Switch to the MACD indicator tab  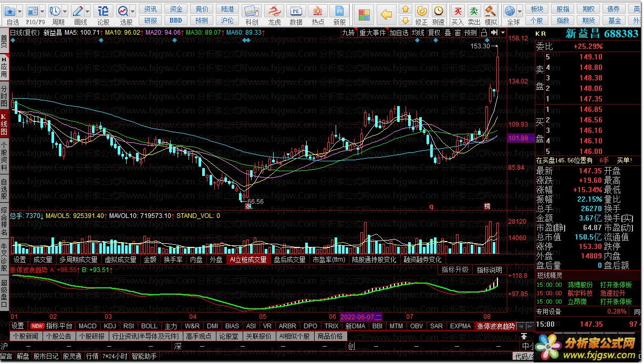[x=88, y=326]
